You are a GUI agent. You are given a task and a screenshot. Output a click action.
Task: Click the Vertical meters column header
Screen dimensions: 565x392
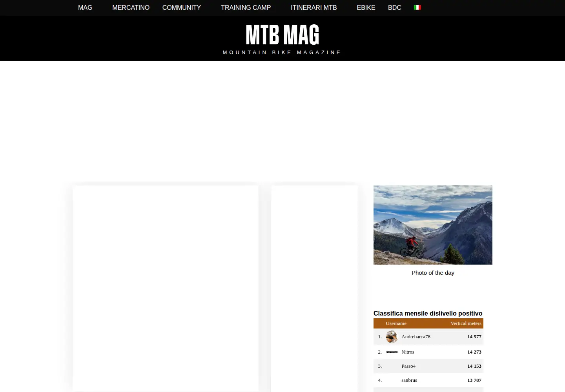(x=466, y=323)
